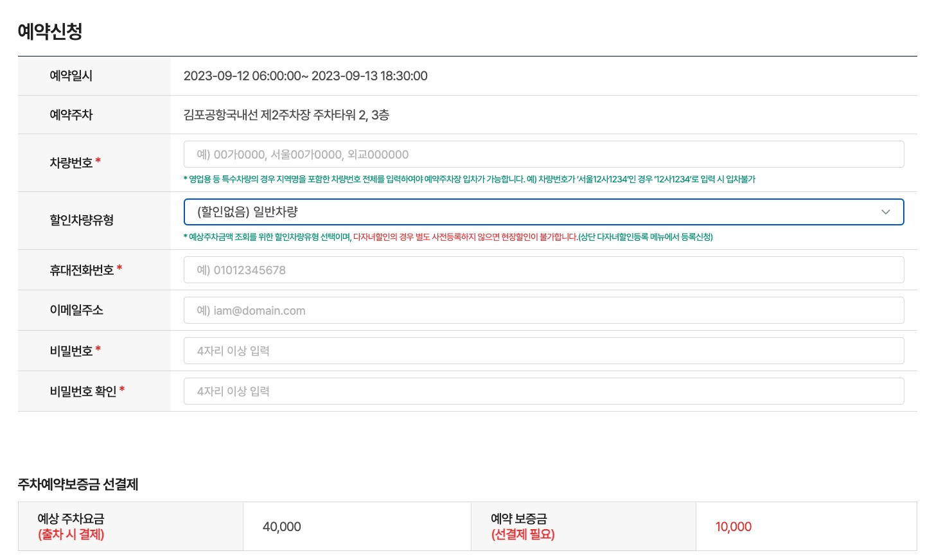Click the 예상 주차요금 (출차 시 결제) label
The height and width of the screenshot is (560, 925).
tap(71, 527)
